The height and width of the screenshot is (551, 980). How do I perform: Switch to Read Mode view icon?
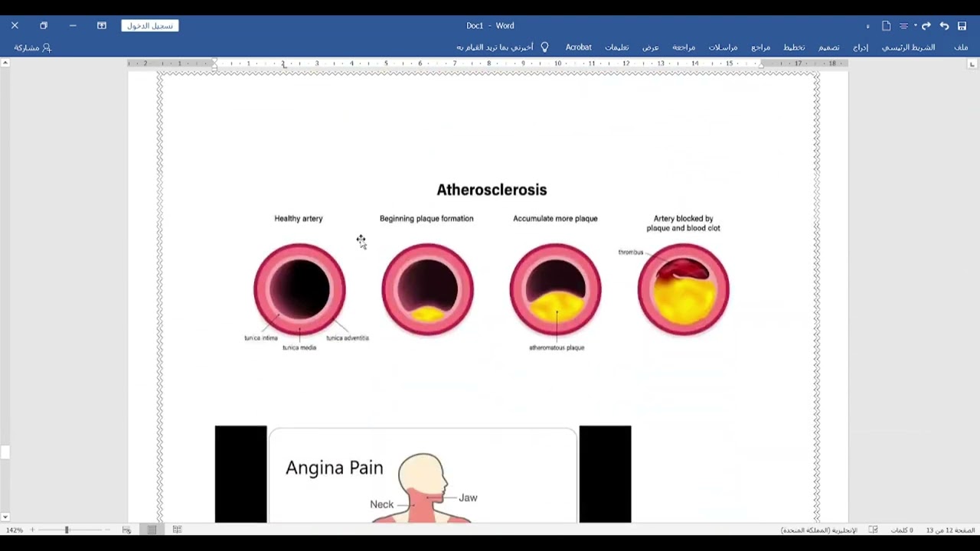click(x=177, y=530)
